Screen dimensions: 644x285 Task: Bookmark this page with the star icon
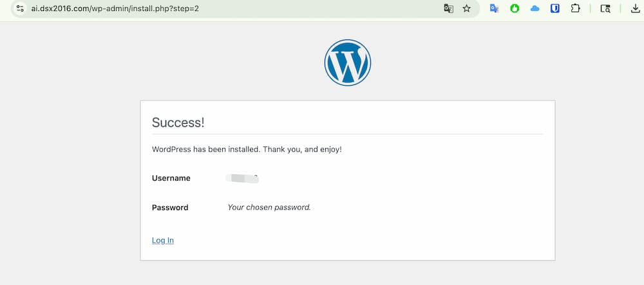(x=466, y=8)
